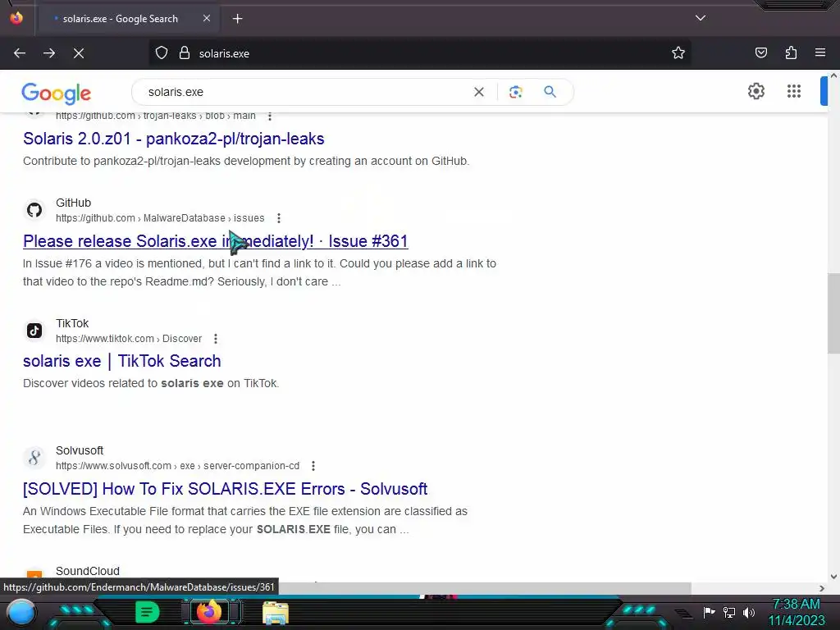Viewport: 840px width, 630px height.
Task: Open a new tab with the plus button
Action: 237,19
